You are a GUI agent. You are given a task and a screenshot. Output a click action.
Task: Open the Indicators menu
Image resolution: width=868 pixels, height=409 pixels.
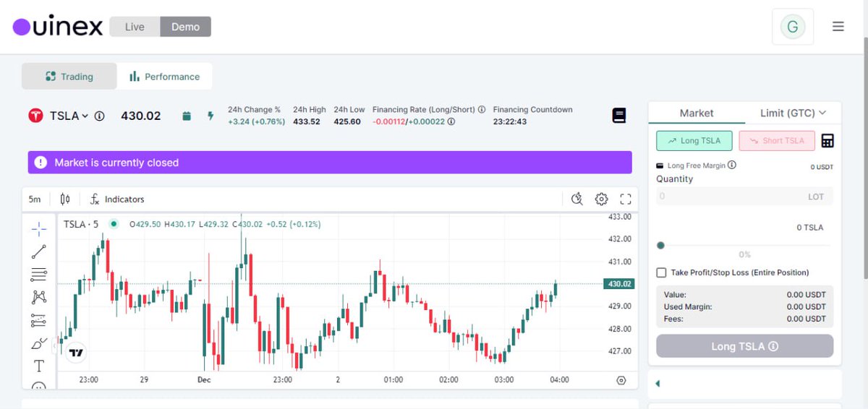(x=117, y=199)
